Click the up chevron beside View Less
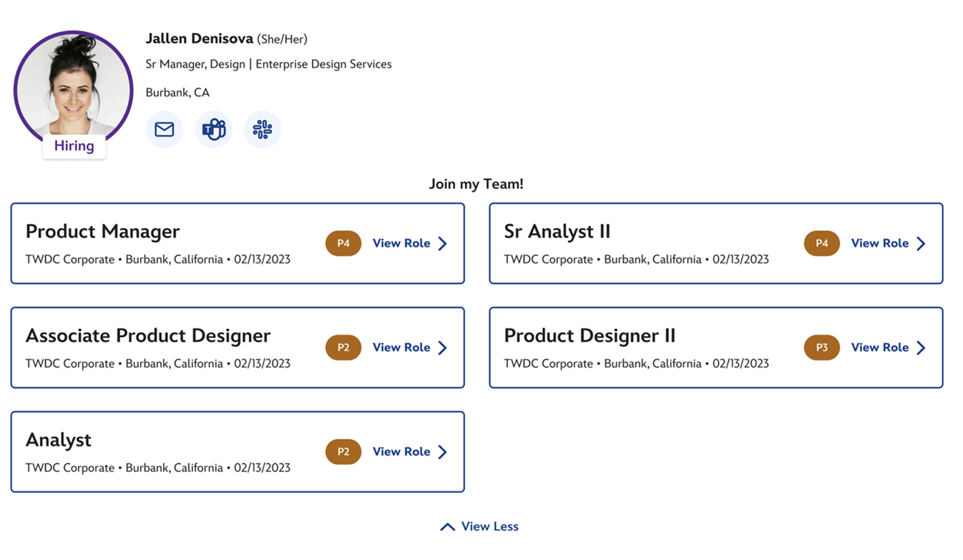This screenshot has height=560, width=963. point(447,527)
